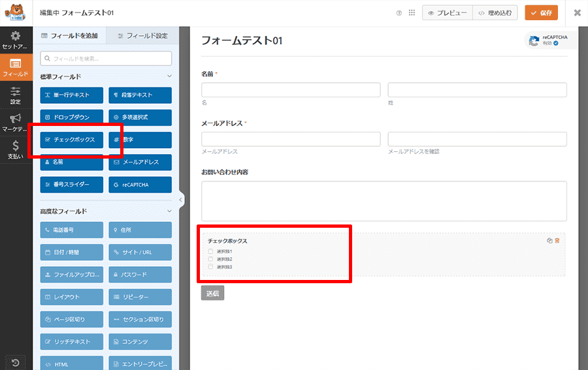The width and height of the screenshot is (588, 370).
Task: Add a 日付 / 時間 field
Action: [x=72, y=253]
